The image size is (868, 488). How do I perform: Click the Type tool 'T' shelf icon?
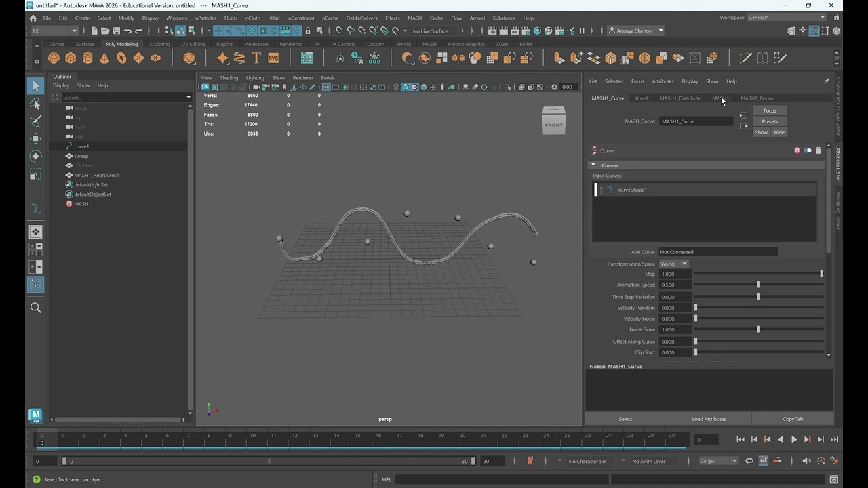pos(256,58)
